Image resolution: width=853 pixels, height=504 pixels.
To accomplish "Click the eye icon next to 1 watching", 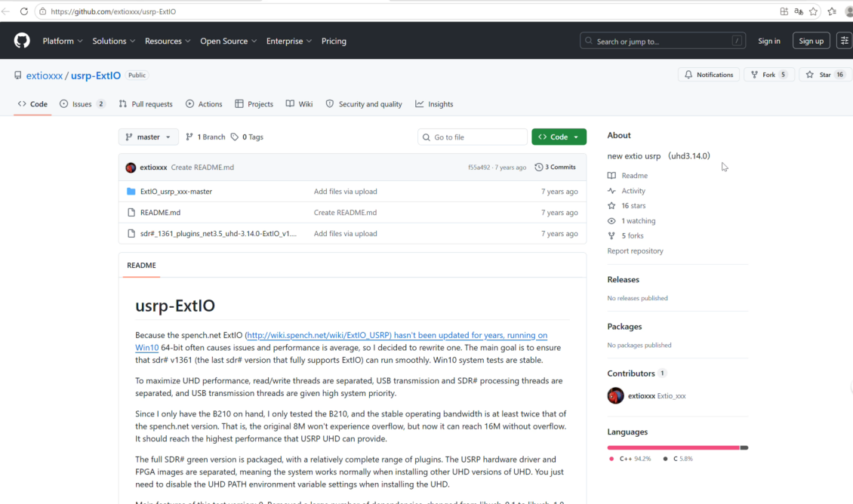I will pyautogui.click(x=611, y=221).
